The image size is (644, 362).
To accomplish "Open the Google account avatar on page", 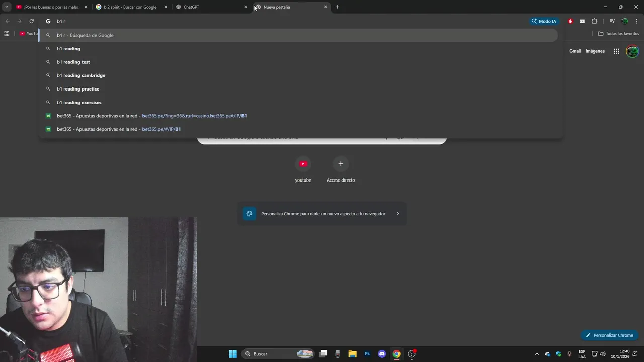I will (x=632, y=51).
